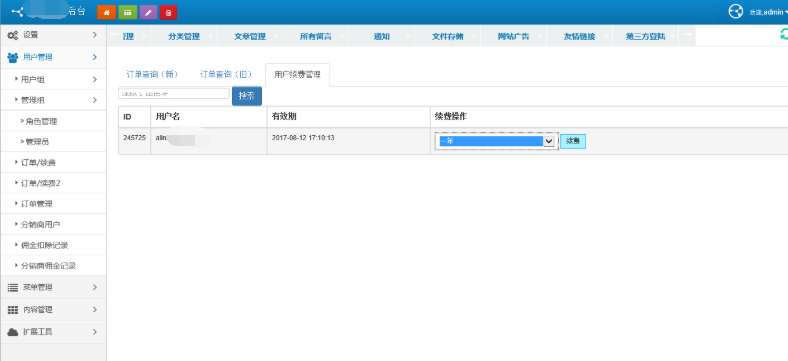Expand the 管理组 submenu
This screenshot has width=788, height=361.
[53, 100]
